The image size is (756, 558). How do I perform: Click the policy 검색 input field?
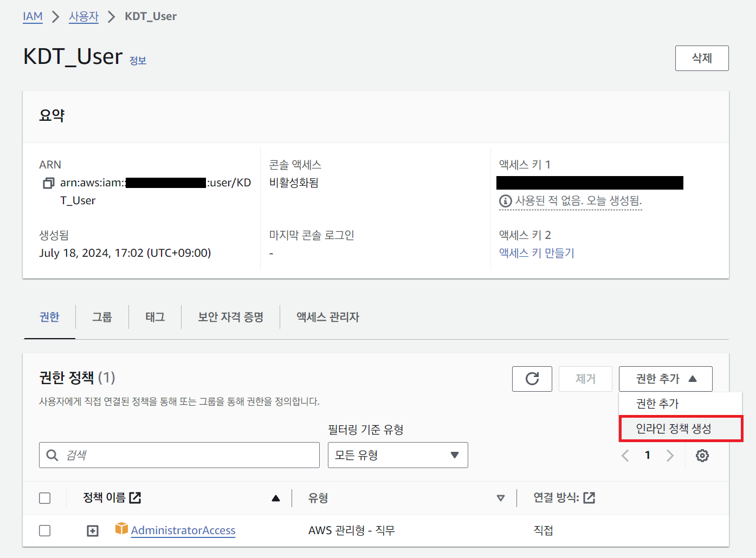pyautogui.click(x=179, y=455)
